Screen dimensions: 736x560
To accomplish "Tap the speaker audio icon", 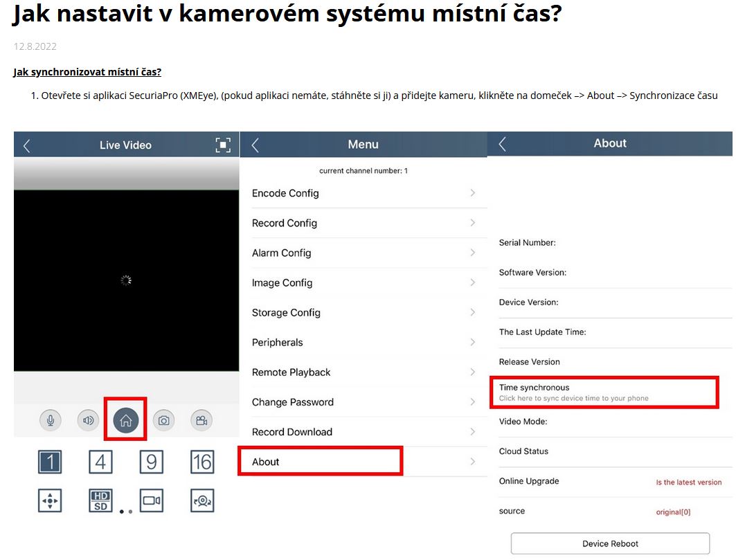I will tap(87, 419).
